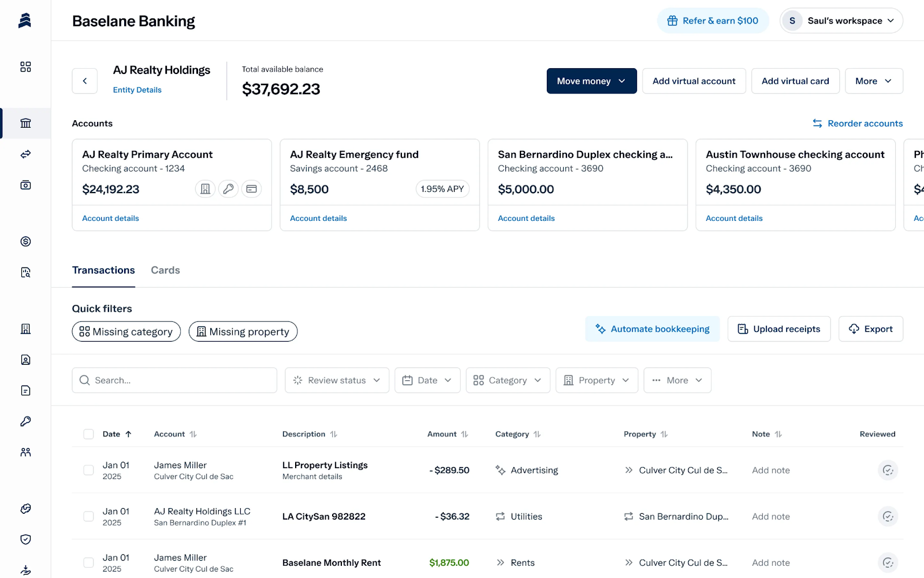Open the Property filter dropdown
Viewport: 924px width, 578px height.
[597, 380]
